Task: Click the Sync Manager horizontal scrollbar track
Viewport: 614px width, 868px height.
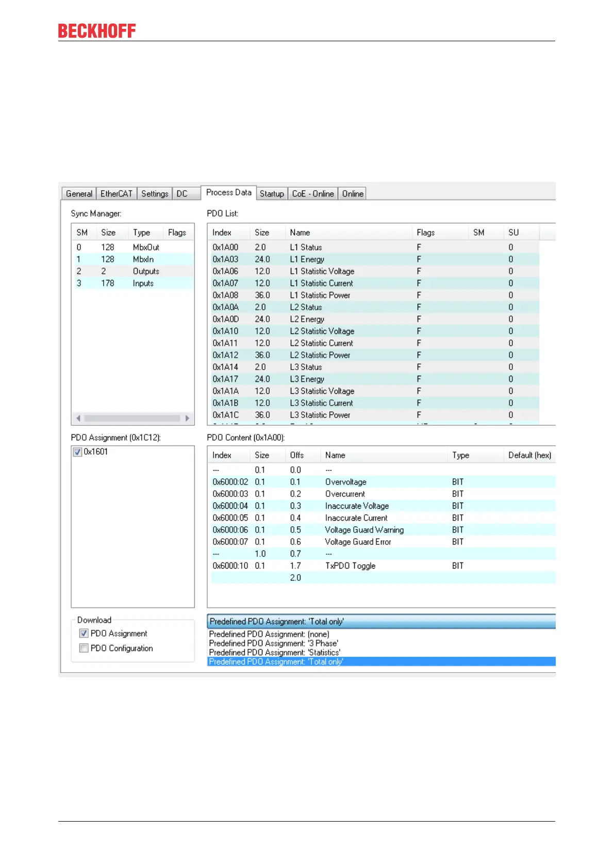Action: point(132,418)
